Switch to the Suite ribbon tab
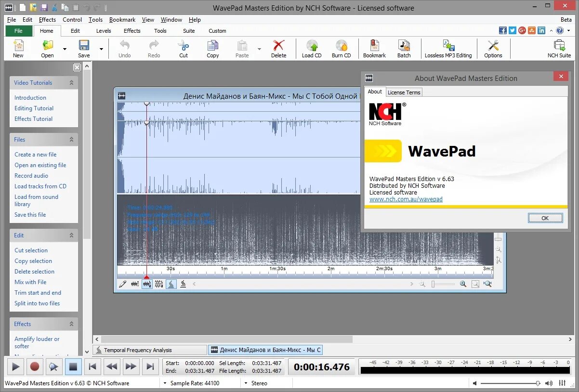The height and width of the screenshot is (392, 579). click(189, 31)
